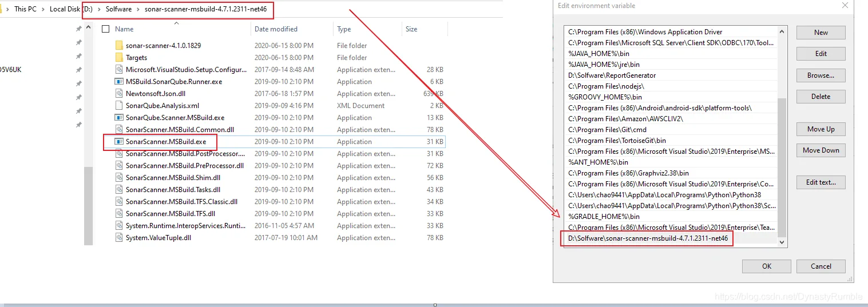This screenshot has height=307, width=868.
Task: Click SonarScanner.MSBuild.Shim.dll icon
Action: point(119,177)
